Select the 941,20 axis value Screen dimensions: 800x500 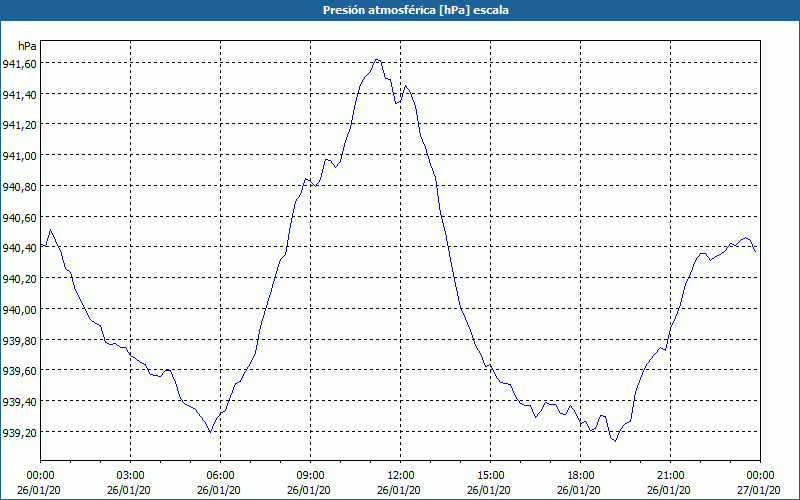19,125
